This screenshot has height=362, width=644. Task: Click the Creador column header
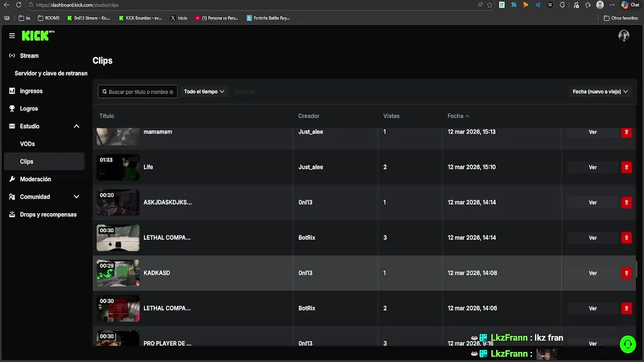[x=309, y=116]
